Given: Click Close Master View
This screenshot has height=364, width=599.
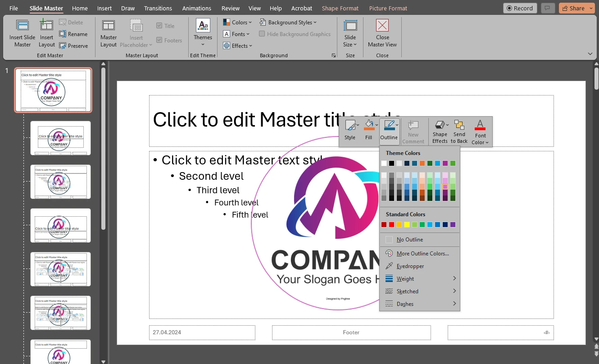Looking at the screenshot, I should (x=382, y=32).
